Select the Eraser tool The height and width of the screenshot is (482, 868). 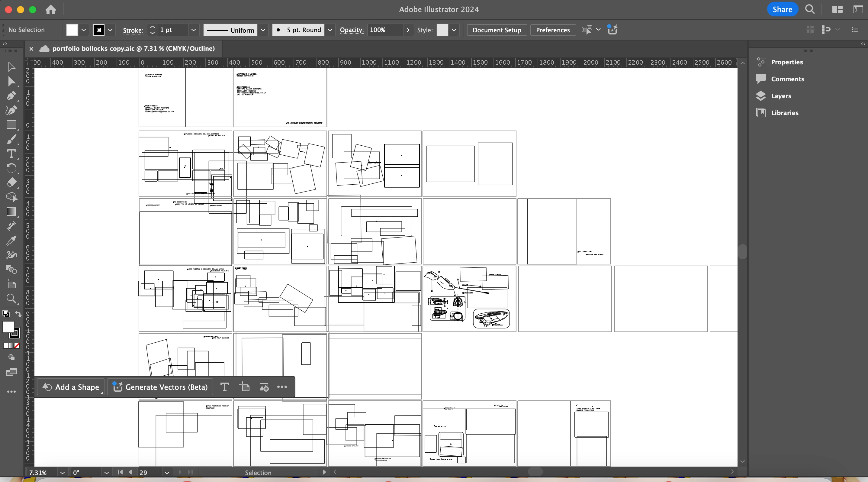coord(11,182)
